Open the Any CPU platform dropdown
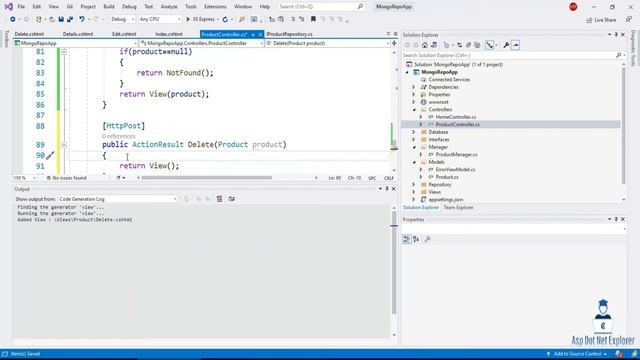This screenshot has height=360, width=640. point(160,19)
